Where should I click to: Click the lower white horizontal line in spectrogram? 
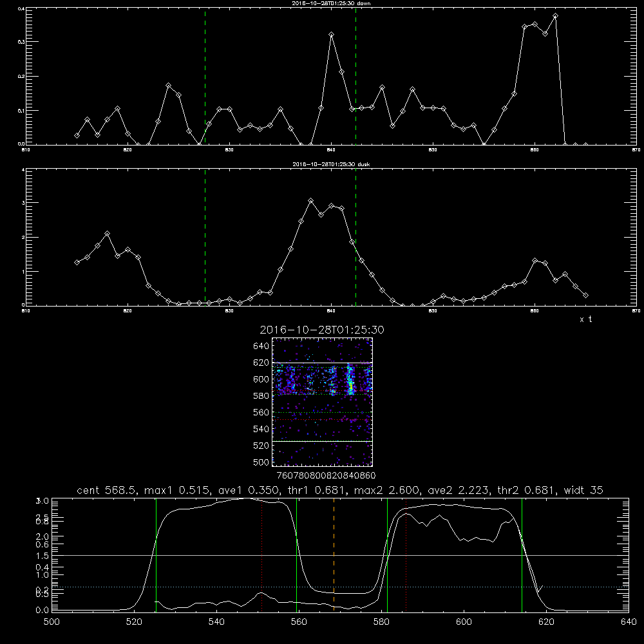point(323,441)
